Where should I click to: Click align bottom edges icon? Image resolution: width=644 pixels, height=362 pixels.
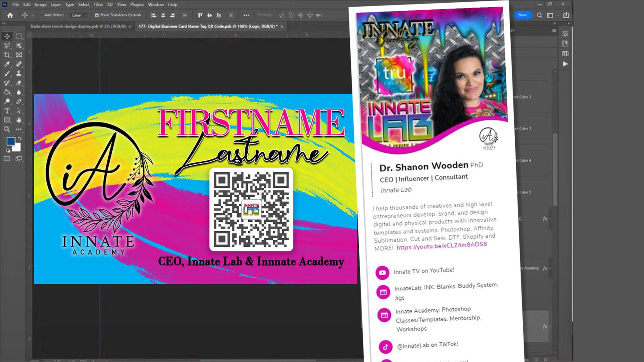(x=219, y=15)
